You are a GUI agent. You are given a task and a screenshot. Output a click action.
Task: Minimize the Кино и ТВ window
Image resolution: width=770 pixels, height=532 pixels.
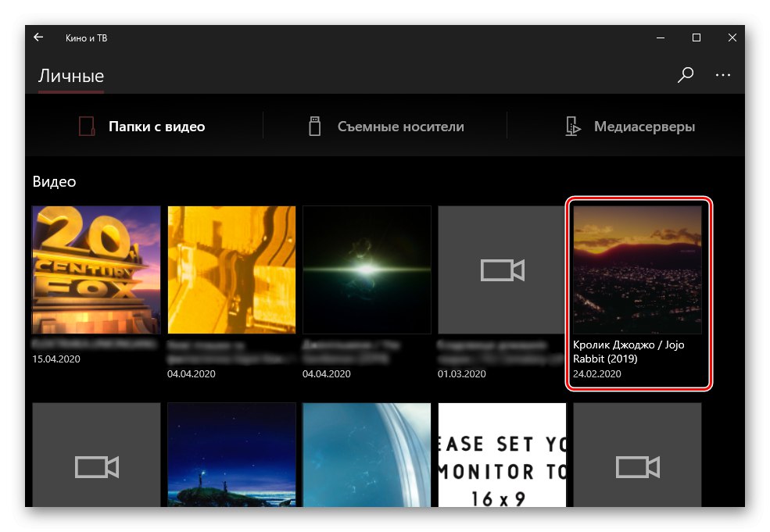pyautogui.click(x=661, y=37)
